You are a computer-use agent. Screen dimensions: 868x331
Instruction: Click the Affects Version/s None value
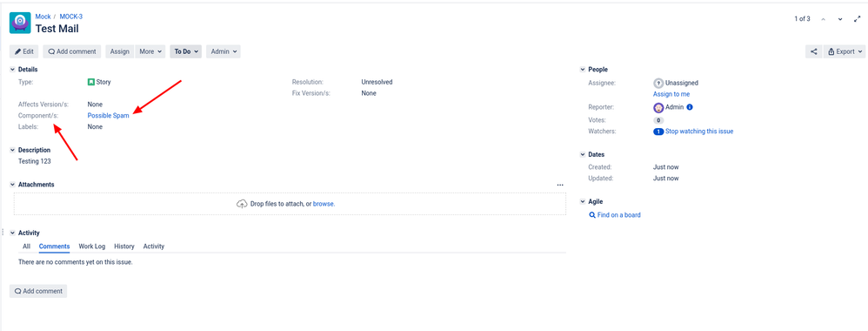95,105
